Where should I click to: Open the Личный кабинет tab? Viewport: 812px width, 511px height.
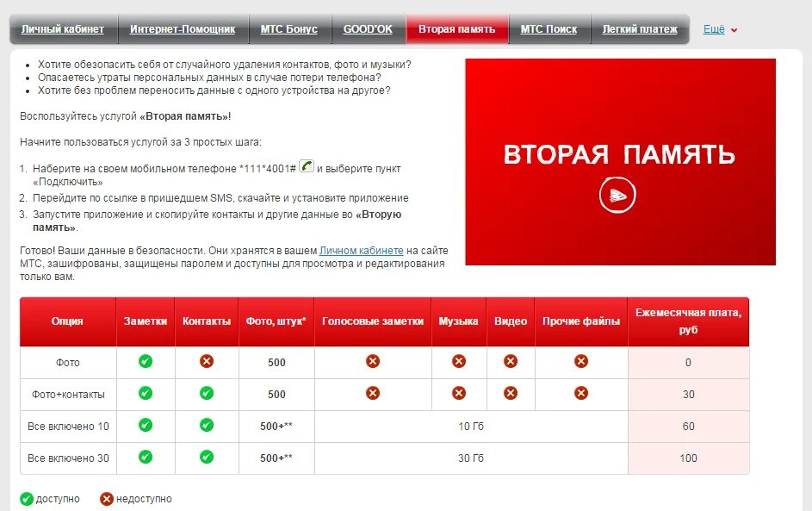pos(63,29)
